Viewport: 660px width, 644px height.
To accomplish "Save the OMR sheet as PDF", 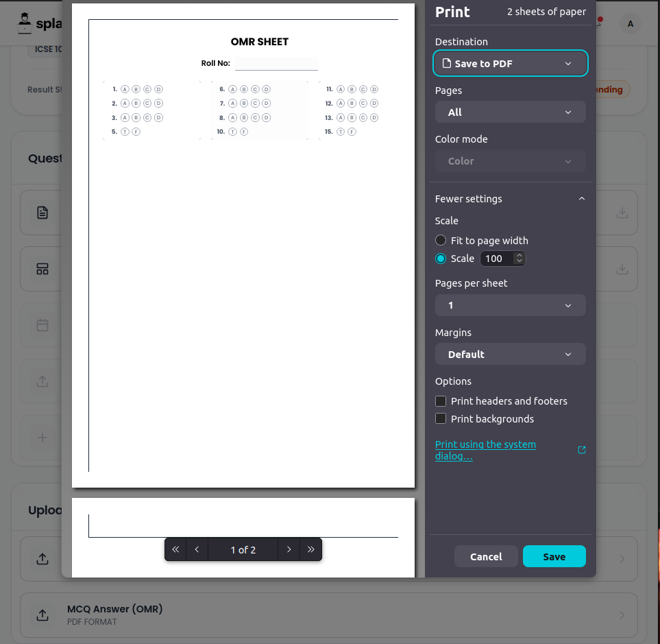I will click(x=554, y=556).
